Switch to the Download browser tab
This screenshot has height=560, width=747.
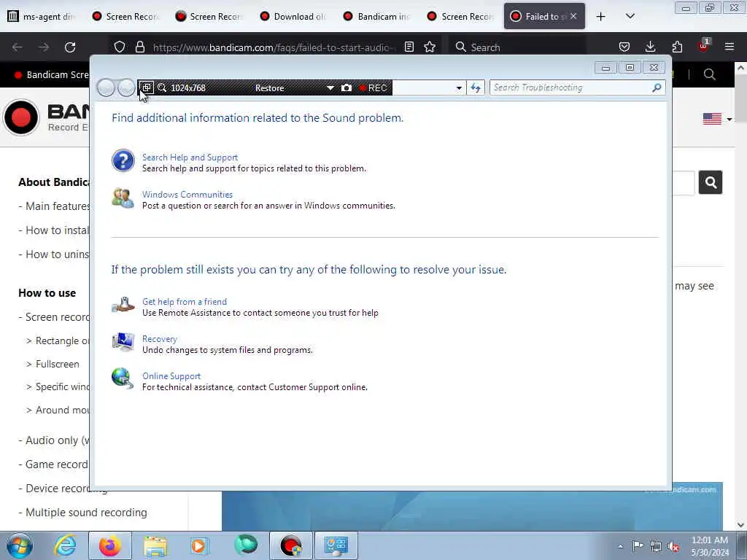click(293, 16)
